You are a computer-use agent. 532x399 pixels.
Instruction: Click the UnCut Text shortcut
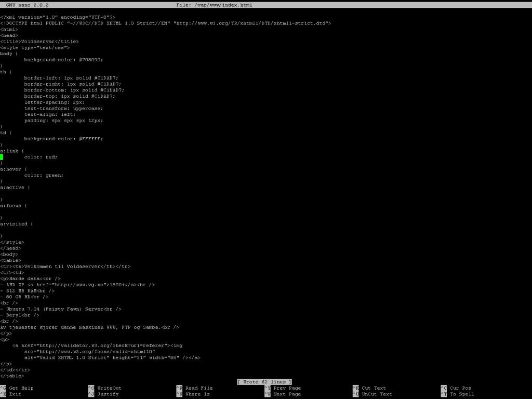(x=377, y=394)
